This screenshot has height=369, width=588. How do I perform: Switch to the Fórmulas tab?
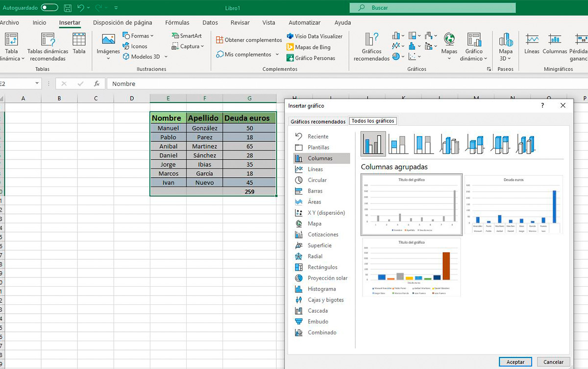[177, 23]
